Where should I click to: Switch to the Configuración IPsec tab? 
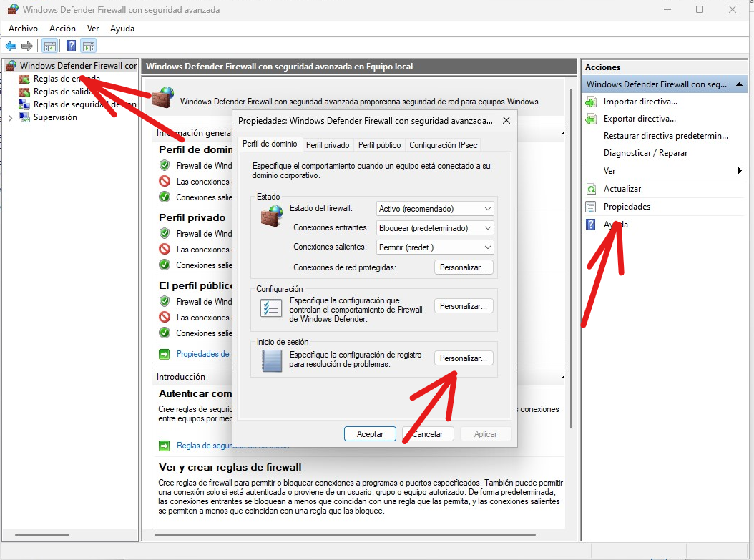point(443,145)
